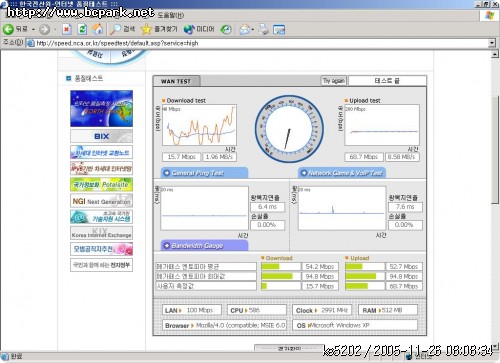Expand the address bar dropdown
This screenshot has width=500, height=363.
click(492, 43)
